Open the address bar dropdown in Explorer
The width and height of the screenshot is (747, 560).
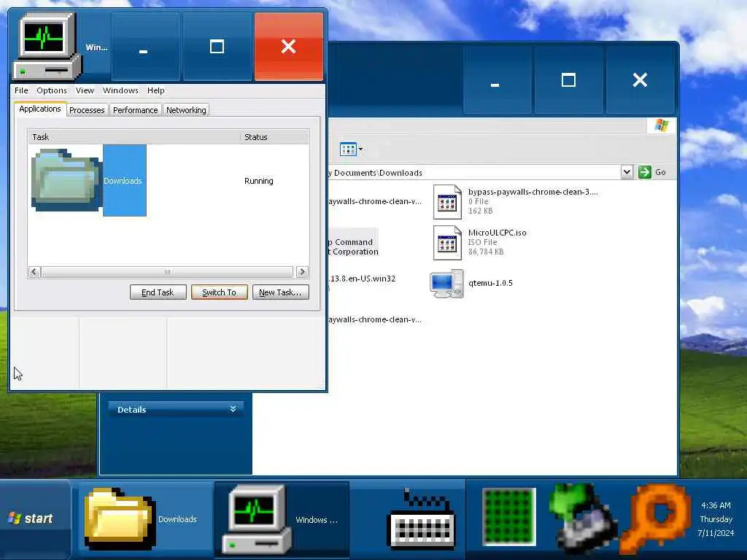(627, 172)
